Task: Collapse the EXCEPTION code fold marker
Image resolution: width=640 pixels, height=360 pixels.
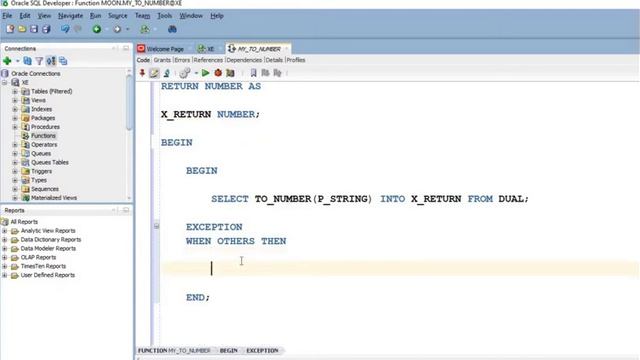Action: point(156,226)
